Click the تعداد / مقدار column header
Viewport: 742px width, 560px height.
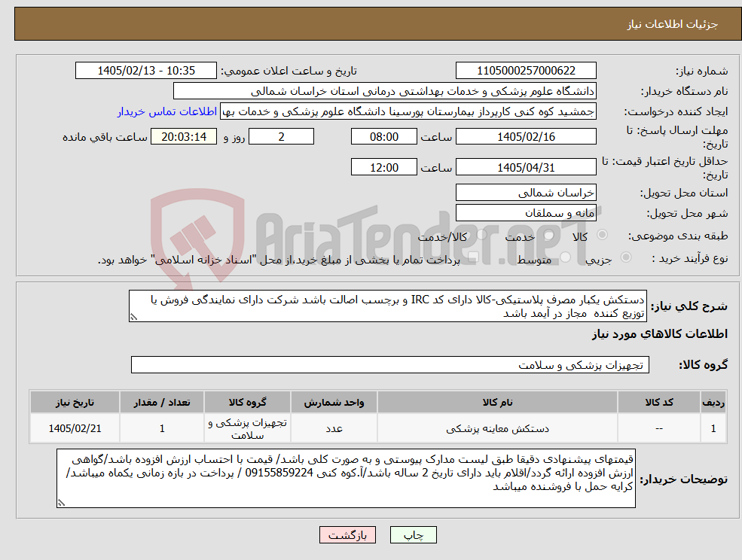[x=162, y=402]
